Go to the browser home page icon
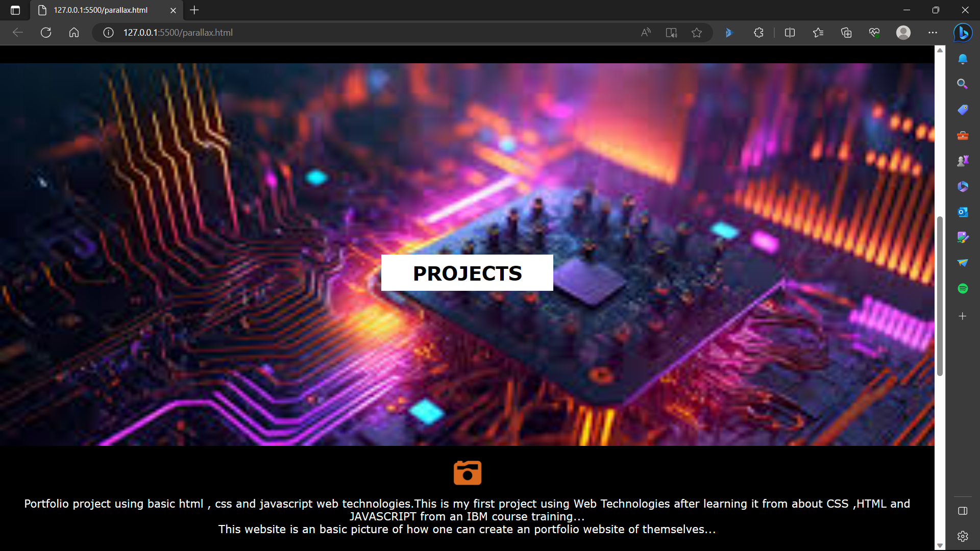 (74, 33)
